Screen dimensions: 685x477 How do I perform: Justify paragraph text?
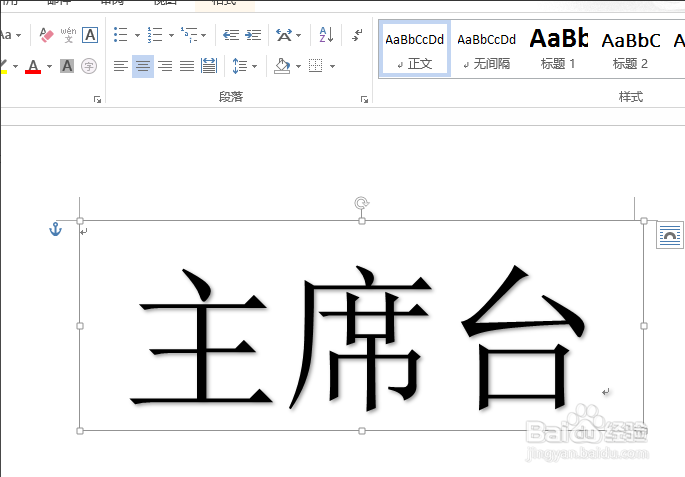click(x=187, y=66)
